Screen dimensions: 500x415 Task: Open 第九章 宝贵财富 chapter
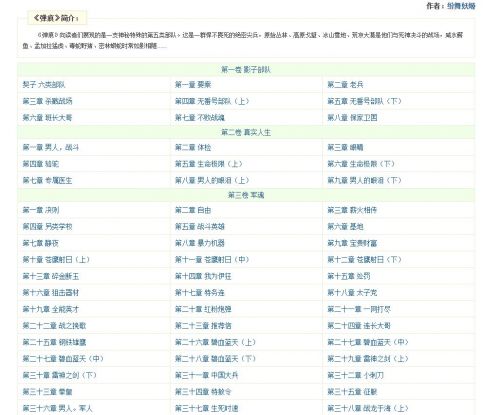click(352, 243)
